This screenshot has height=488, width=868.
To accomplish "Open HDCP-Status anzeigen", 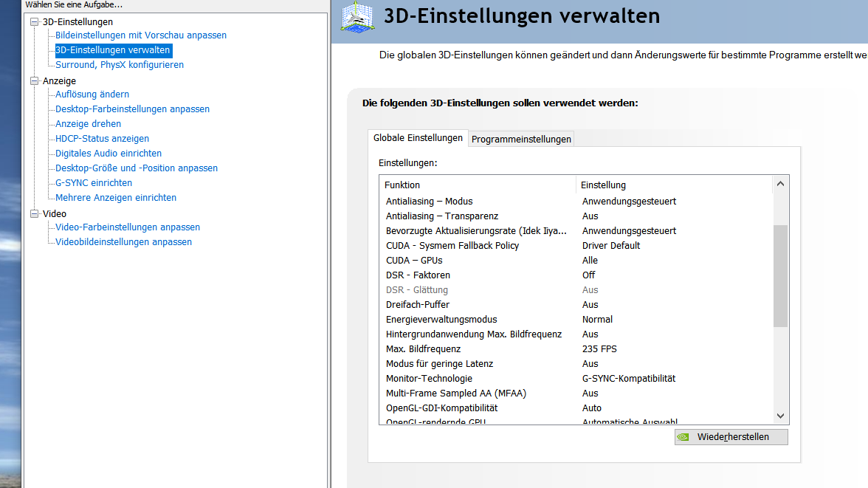I will tap(102, 139).
